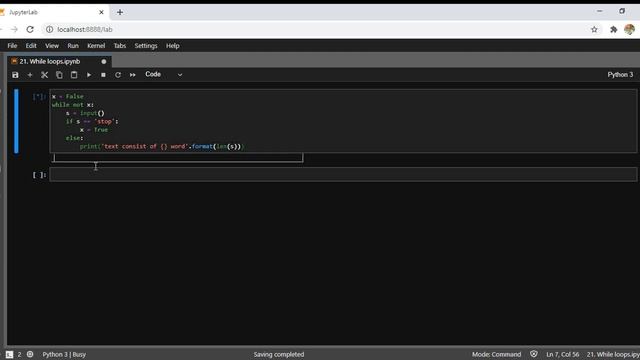
Task: Click the localhost:8888/lab address bar
Action: click(x=318, y=29)
